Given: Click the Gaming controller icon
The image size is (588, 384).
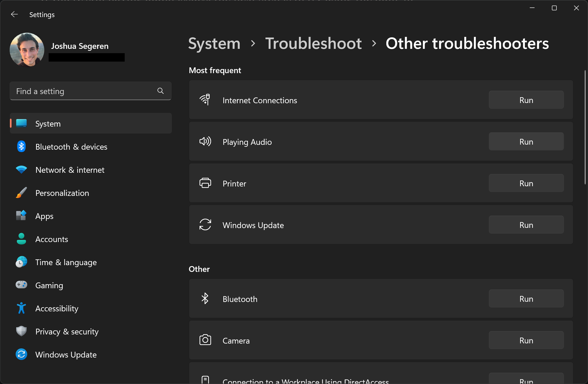Looking at the screenshot, I should [x=21, y=285].
